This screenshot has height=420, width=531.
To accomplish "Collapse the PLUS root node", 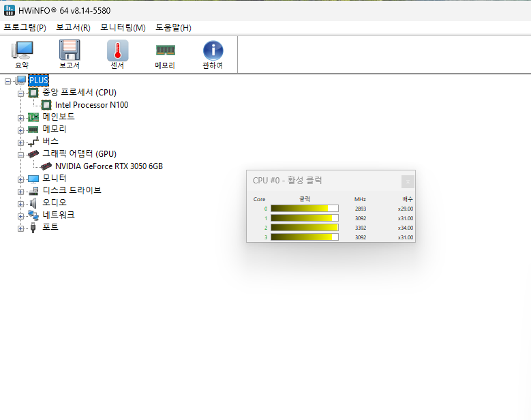I will click(7, 81).
